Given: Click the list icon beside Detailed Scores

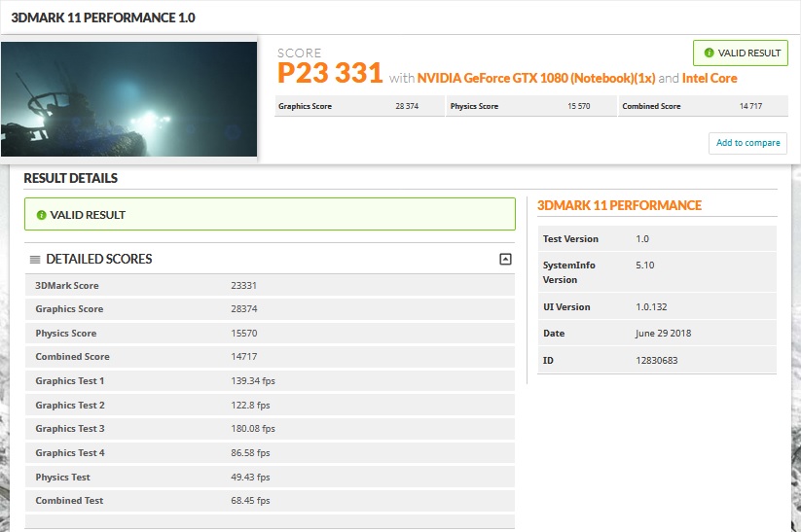Looking at the screenshot, I should coord(35,260).
